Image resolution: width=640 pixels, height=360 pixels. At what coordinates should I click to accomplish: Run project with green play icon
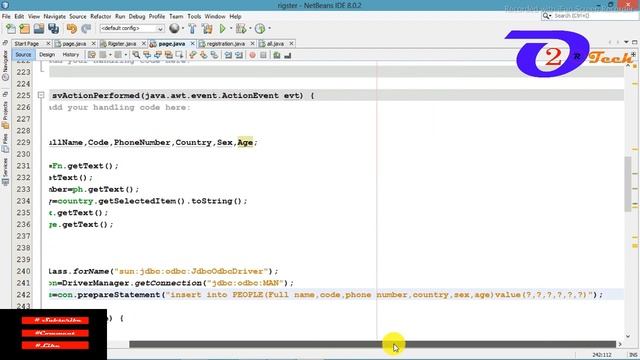[222, 29]
